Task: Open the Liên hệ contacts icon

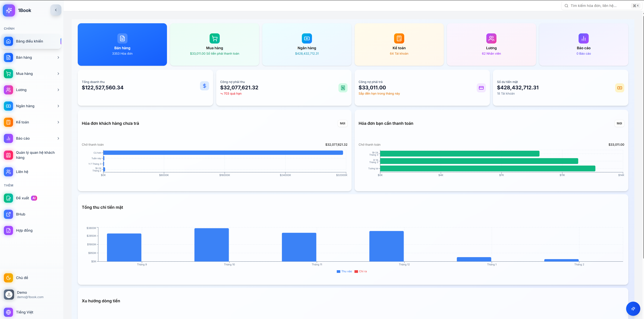Action: tap(8, 172)
